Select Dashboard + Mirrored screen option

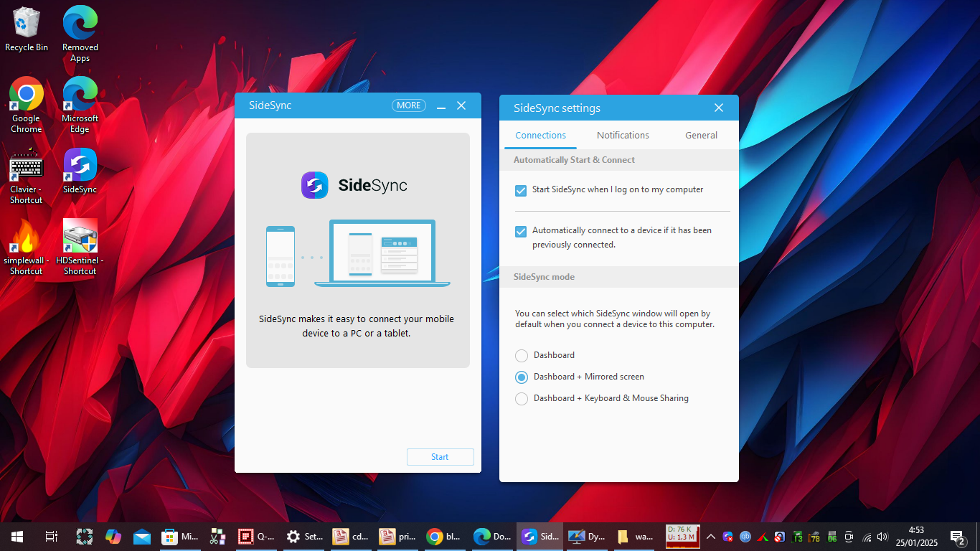(x=522, y=377)
